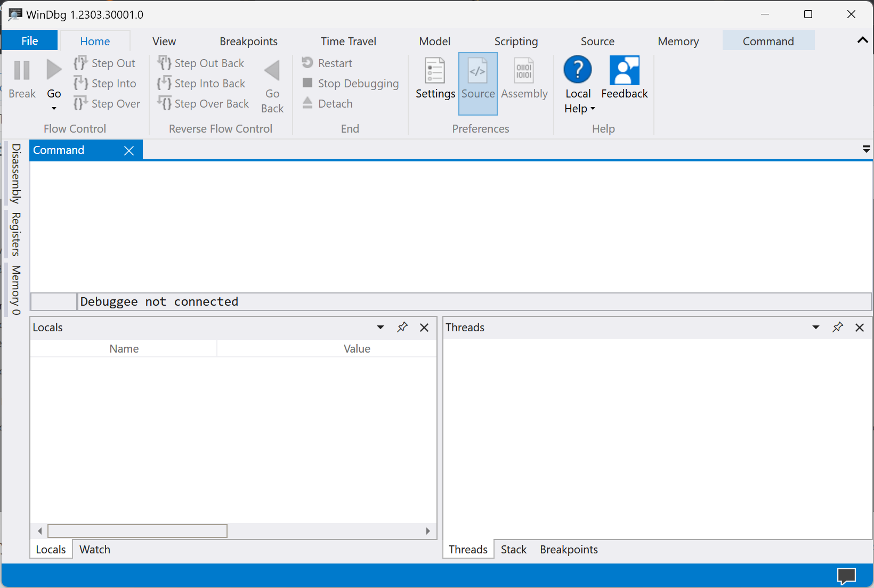
Task: Click Step Into in Flow Control
Action: click(105, 83)
